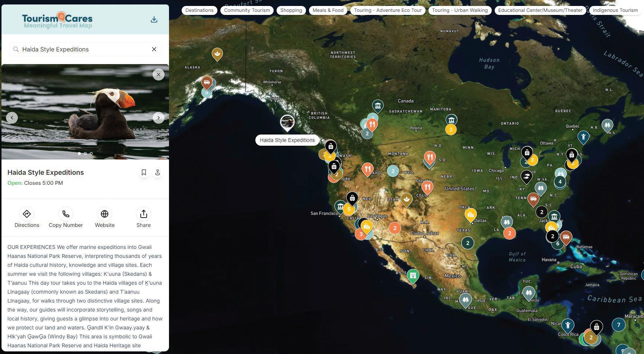Advance to the next listing photo
644x354 pixels.
click(159, 118)
